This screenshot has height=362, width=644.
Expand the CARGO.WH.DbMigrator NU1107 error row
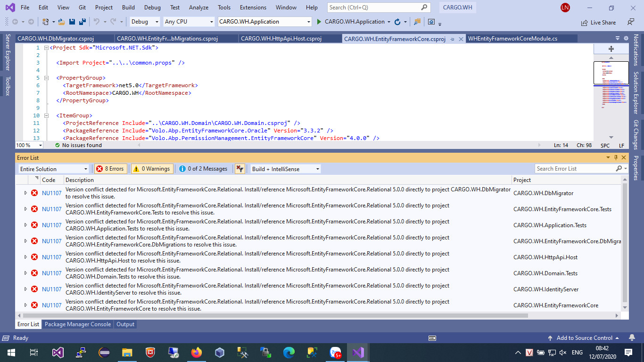[x=26, y=193]
